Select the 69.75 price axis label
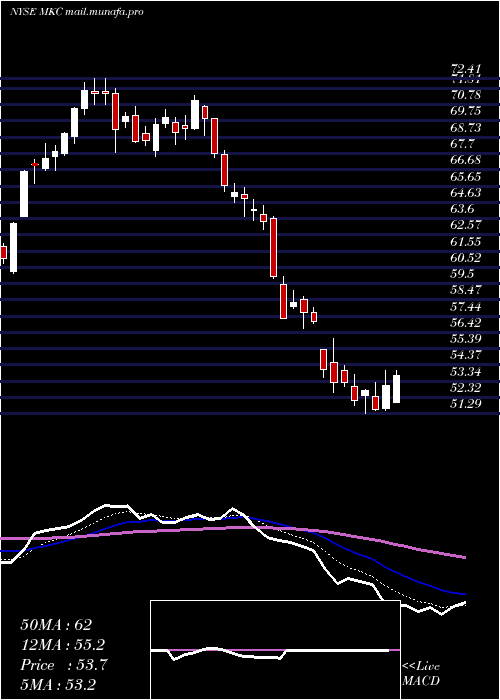Viewport: 500px width, 700px height. [x=466, y=112]
